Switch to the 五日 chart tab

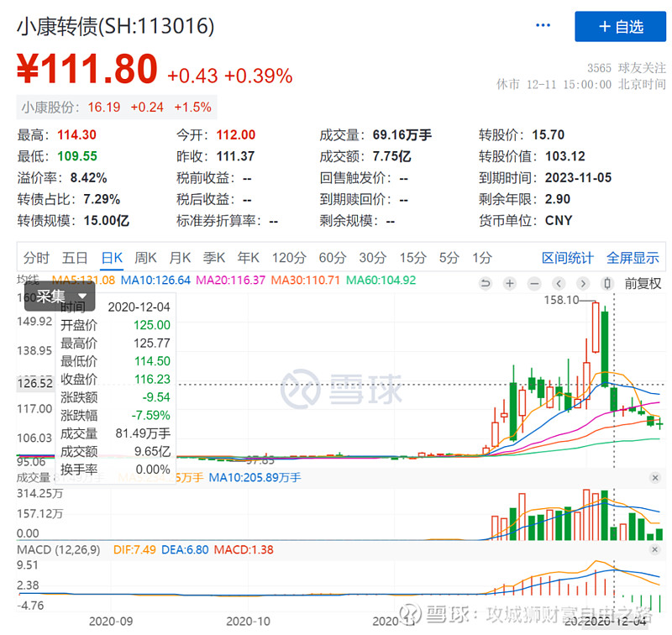point(75,258)
